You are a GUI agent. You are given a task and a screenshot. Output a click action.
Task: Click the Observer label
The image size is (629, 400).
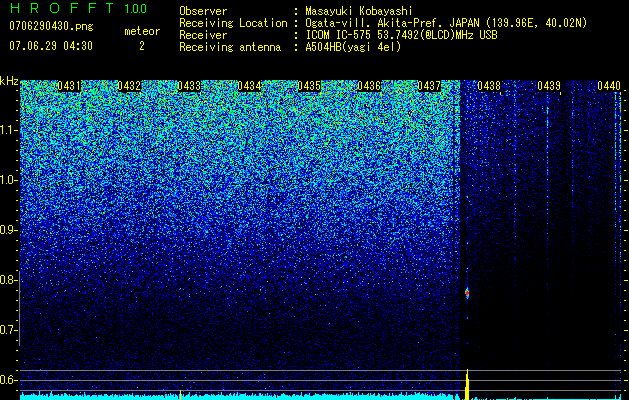(x=203, y=11)
